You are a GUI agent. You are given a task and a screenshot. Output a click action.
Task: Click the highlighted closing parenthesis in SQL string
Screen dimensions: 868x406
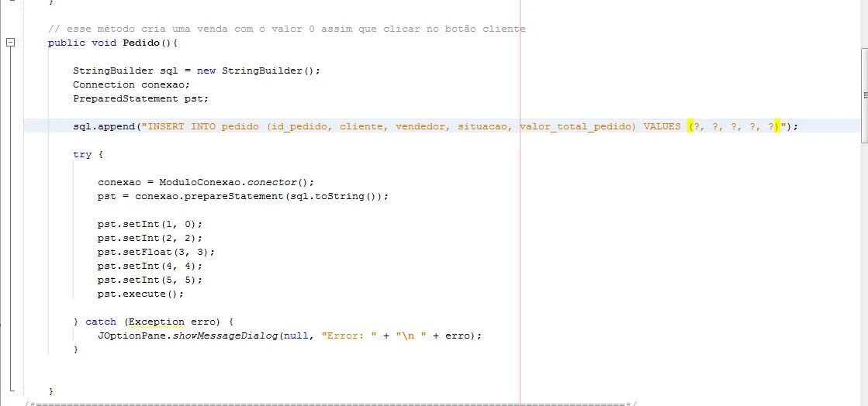777,126
